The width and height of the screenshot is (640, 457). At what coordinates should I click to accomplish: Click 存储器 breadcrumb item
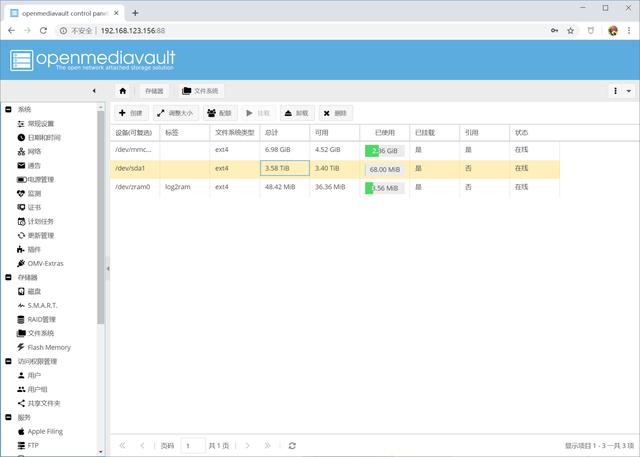click(154, 91)
